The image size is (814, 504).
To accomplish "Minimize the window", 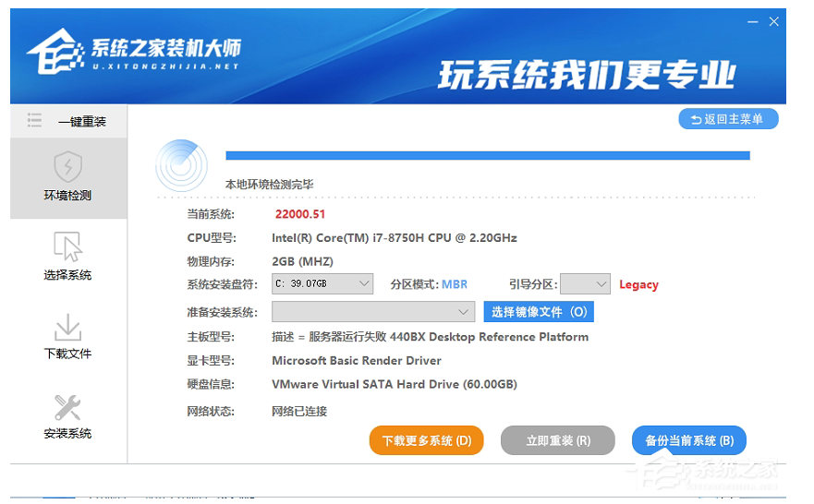I will point(753,22).
